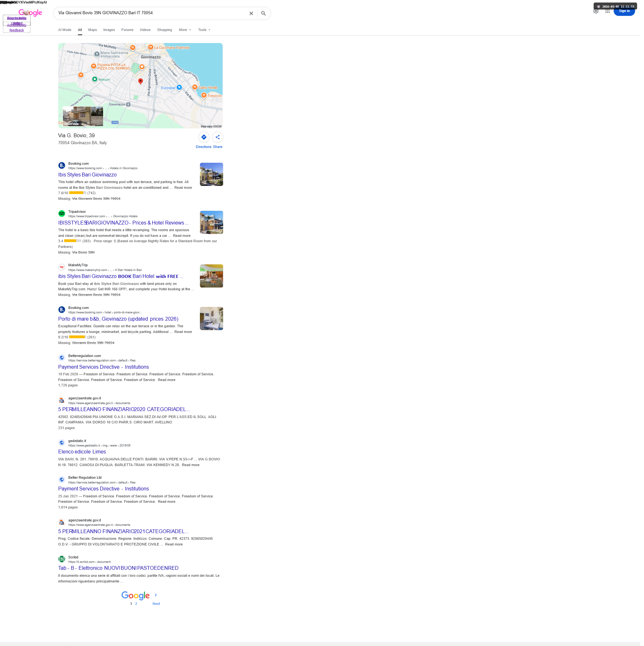This screenshot has height=646, width=644.
Task: Click the Accessibility feedback link
Action: (x=17, y=28)
